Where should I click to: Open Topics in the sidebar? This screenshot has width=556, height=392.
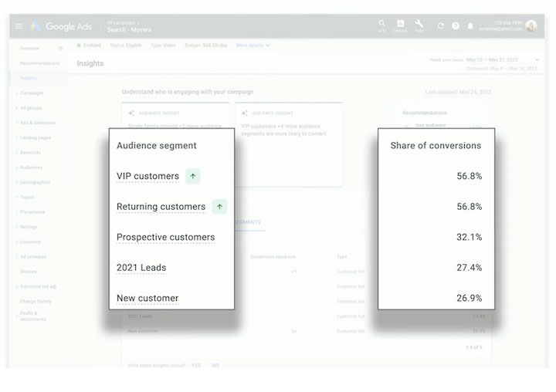27,197
